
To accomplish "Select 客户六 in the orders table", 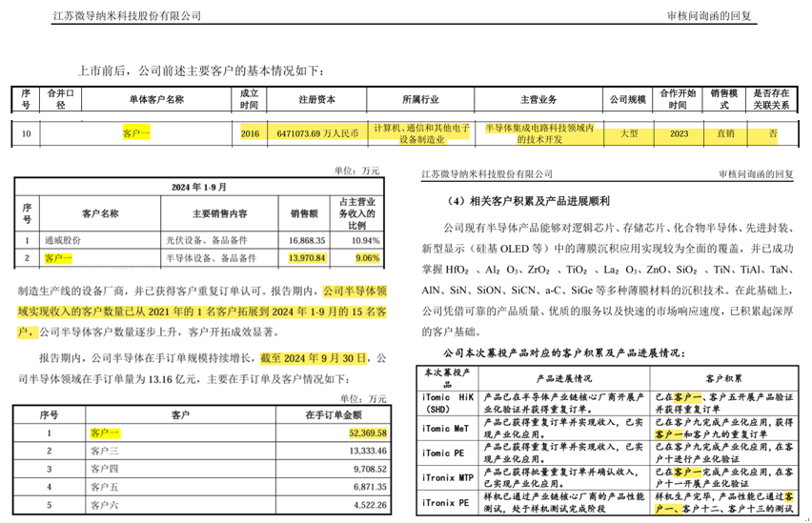I will click(105, 505).
